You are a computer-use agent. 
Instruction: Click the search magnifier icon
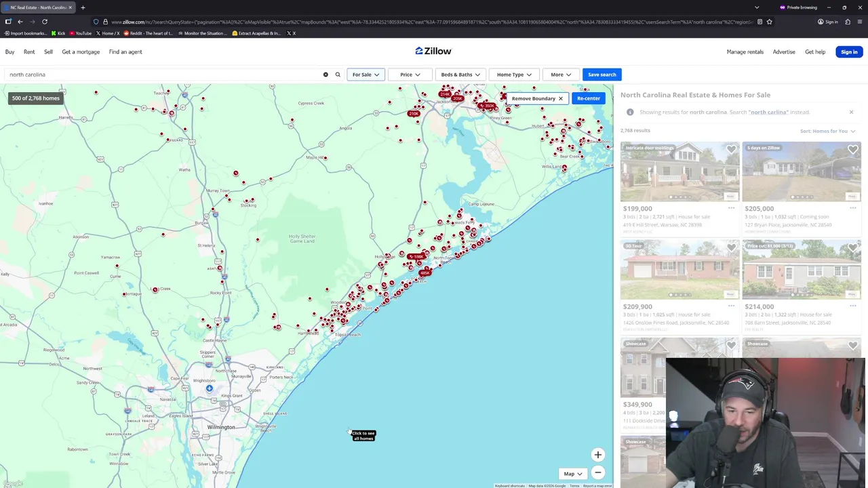(338, 75)
